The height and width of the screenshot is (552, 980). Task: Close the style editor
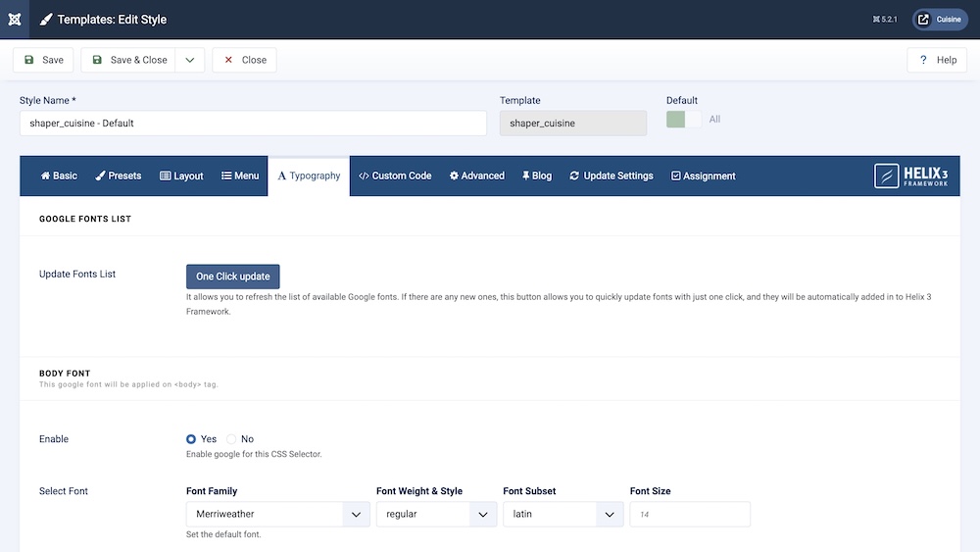click(244, 60)
